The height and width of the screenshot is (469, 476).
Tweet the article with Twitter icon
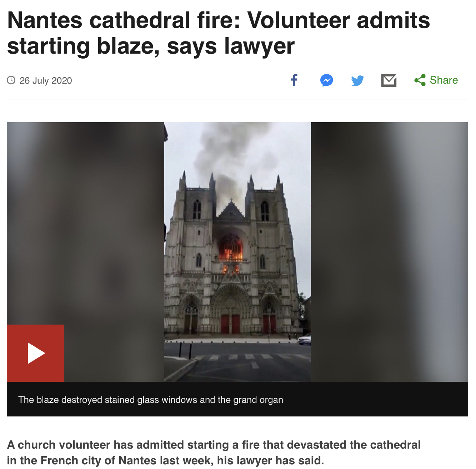(357, 80)
